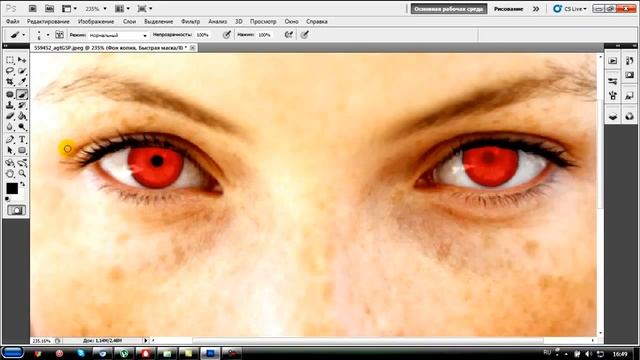Select the Quick Selection tool

(x=22, y=71)
